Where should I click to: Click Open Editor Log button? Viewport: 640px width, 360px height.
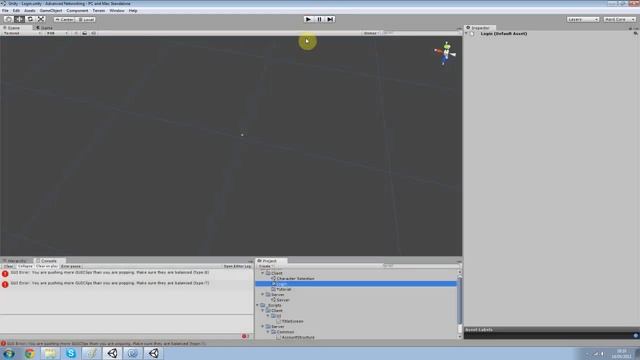click(237, 266)
